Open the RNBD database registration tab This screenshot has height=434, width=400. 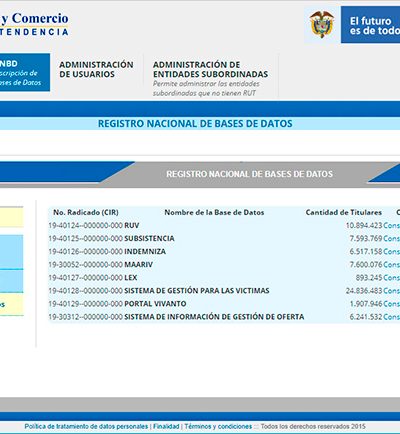coord(25,72)
